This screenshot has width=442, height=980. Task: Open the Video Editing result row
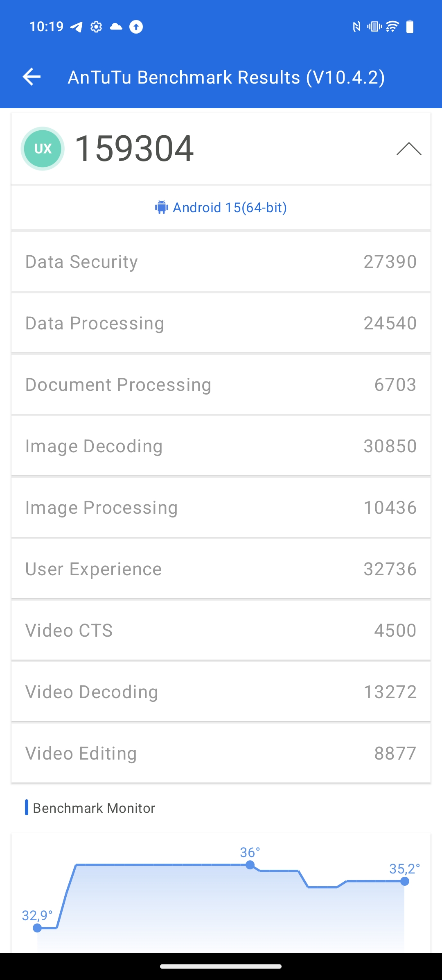click(x=221, y=753)
